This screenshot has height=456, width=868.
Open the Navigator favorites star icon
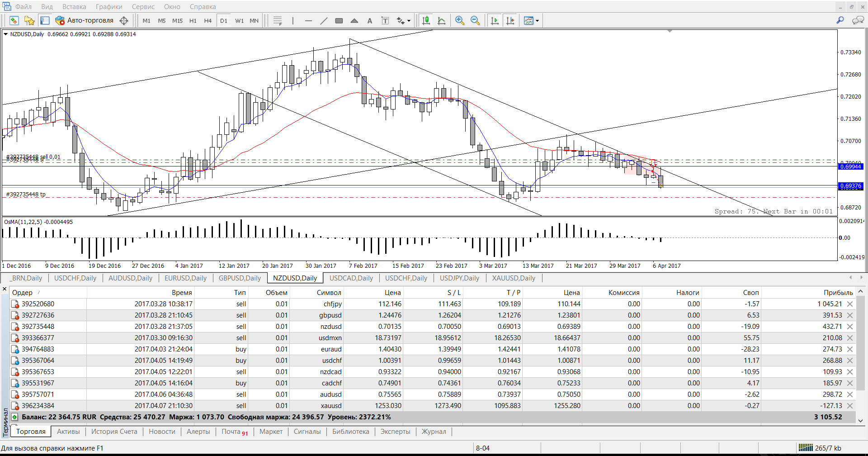[29, 20]
